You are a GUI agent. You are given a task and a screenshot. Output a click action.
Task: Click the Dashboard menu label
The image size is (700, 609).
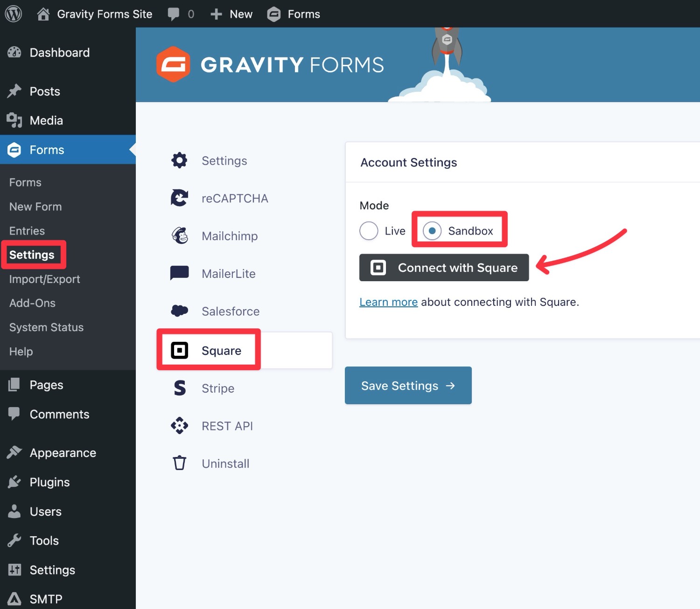(60, 53)
